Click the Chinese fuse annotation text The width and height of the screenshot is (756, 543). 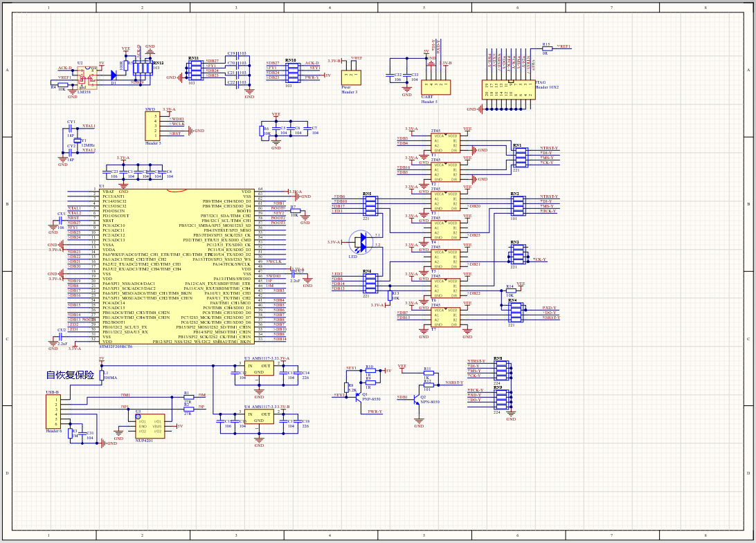pos(70,375)
